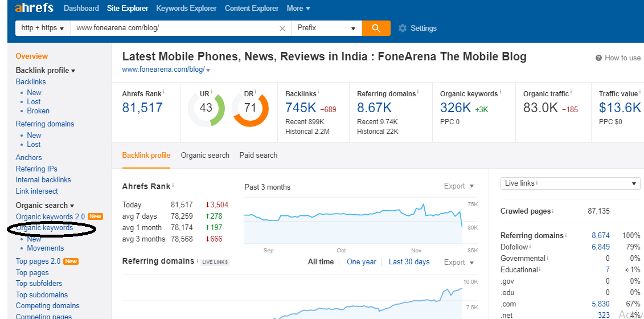
Task: Open Content Explorer in top navigation
Action: tap(252, 8)
